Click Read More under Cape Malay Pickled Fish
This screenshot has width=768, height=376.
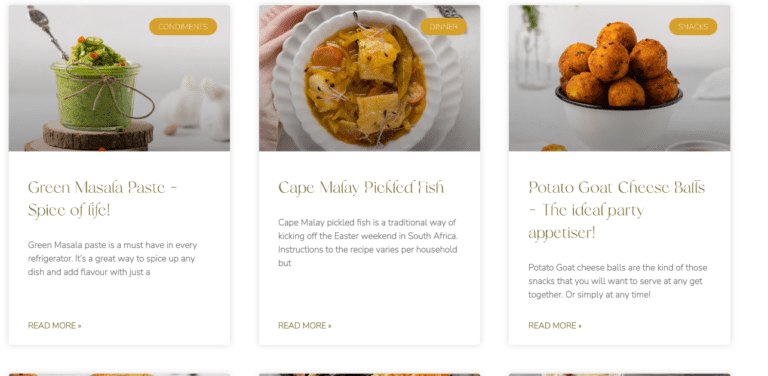click(x=305, y=326)
